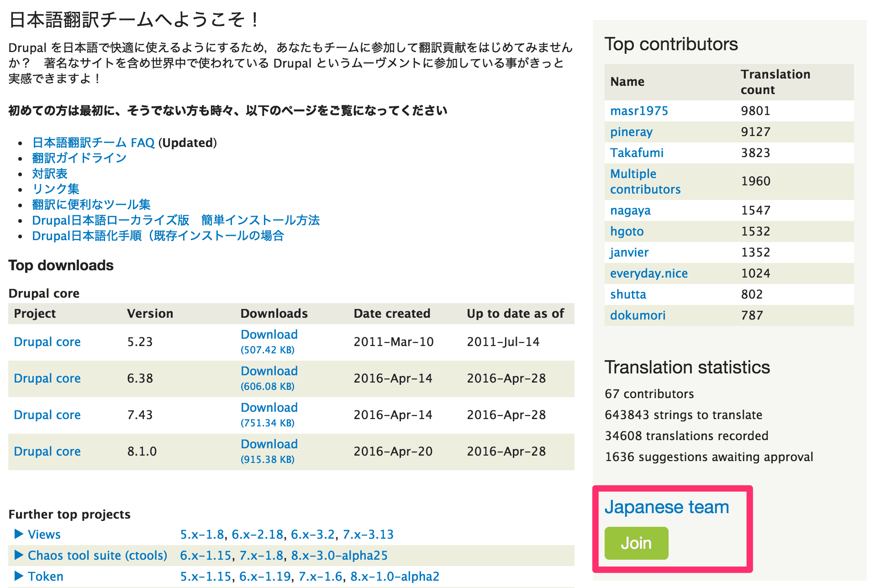Open ctools release 8.x-3.0-alpha25
875x588 pixels.
339,555
